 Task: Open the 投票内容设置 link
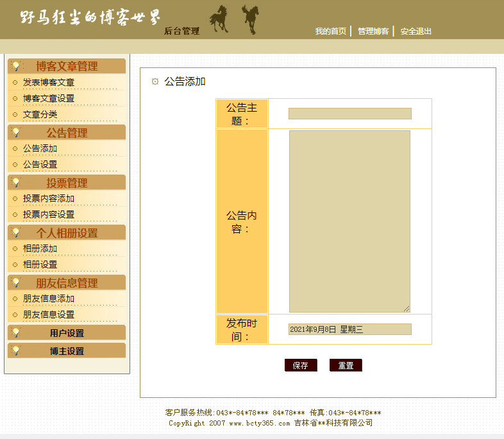[49, 214]
